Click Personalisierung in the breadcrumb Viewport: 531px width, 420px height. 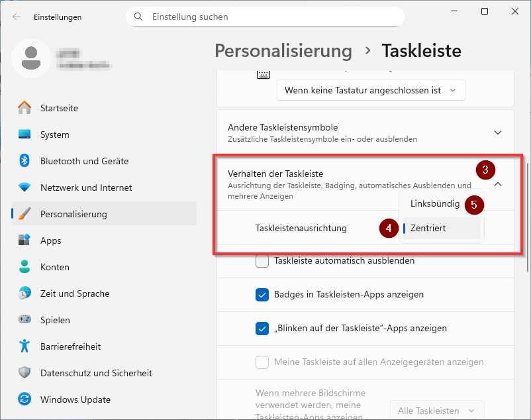point(283,51)
